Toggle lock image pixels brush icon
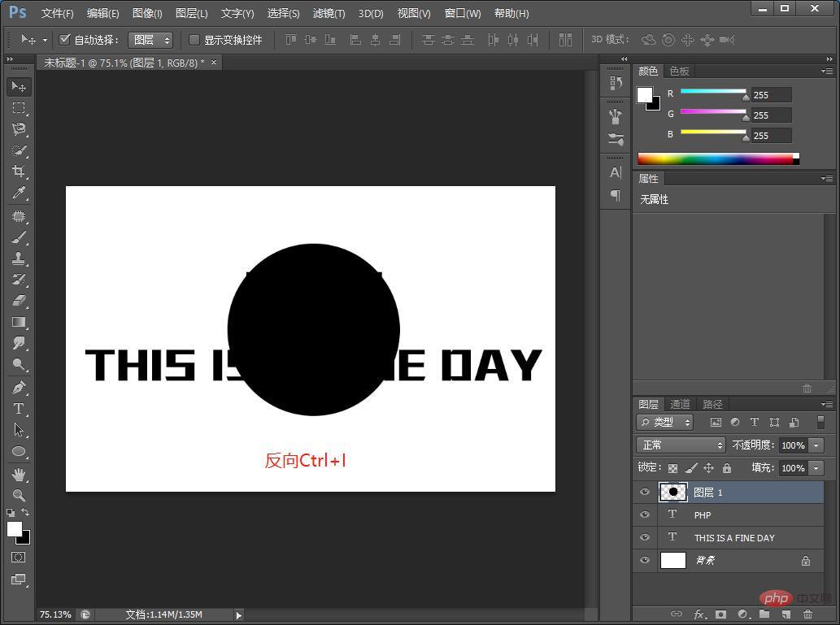This screenshot has height=625, width=840. (691, 468)
